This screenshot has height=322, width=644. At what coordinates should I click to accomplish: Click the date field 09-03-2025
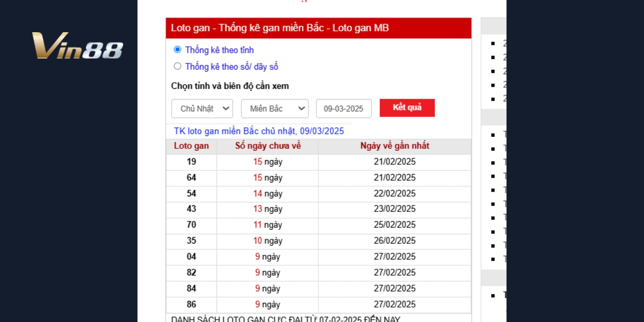(344, 108)
